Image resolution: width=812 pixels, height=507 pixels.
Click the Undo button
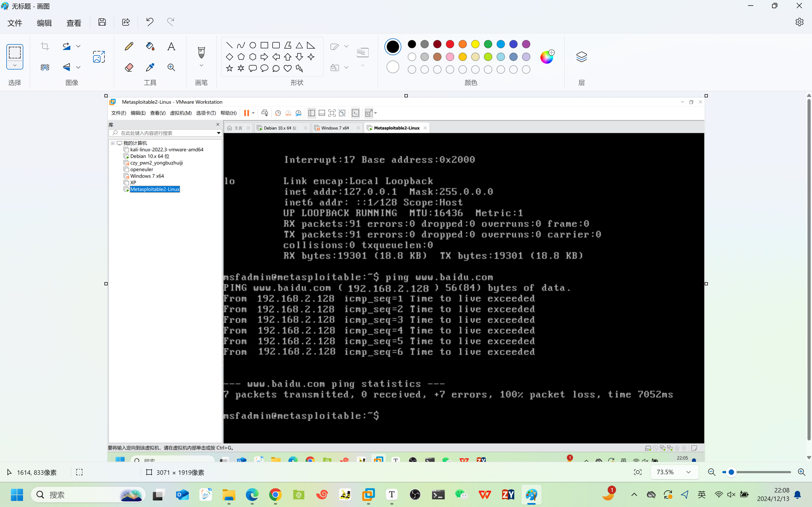[x=150, y=22]
